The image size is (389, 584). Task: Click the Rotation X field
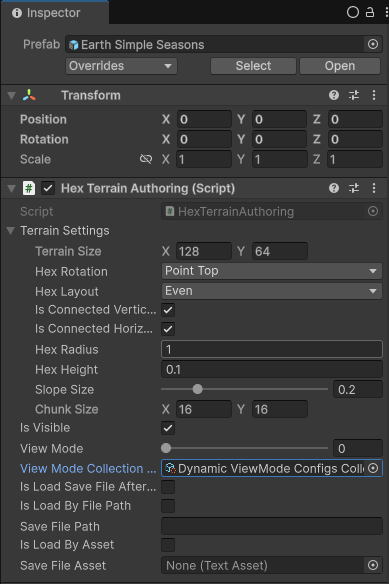pos(204,139)
